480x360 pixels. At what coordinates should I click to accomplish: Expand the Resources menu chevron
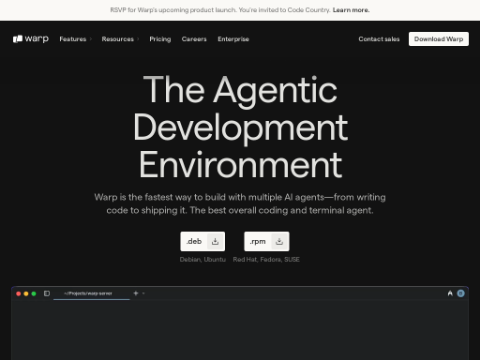click(138, 39)
